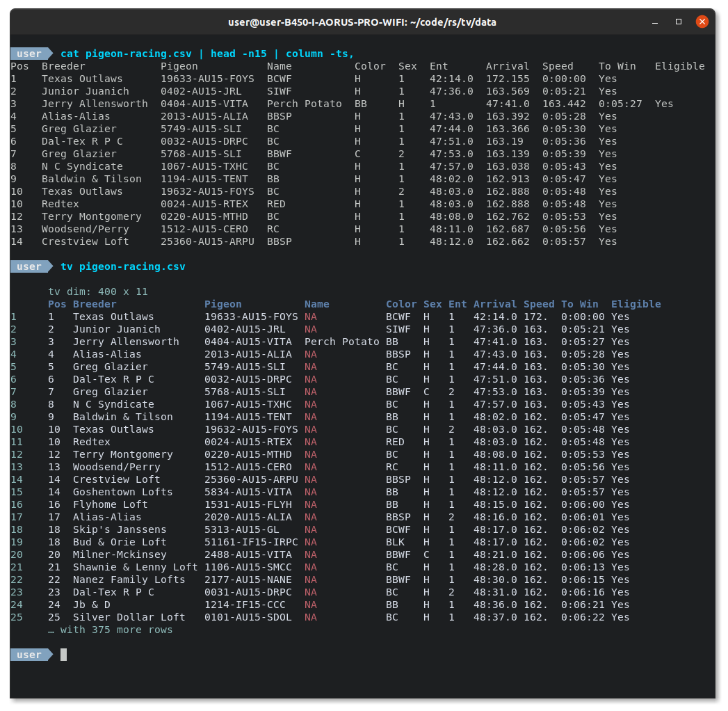This screenshot has width=728, height=711.
Task: Click the 'BLK' color value
Action: (395, 543)
